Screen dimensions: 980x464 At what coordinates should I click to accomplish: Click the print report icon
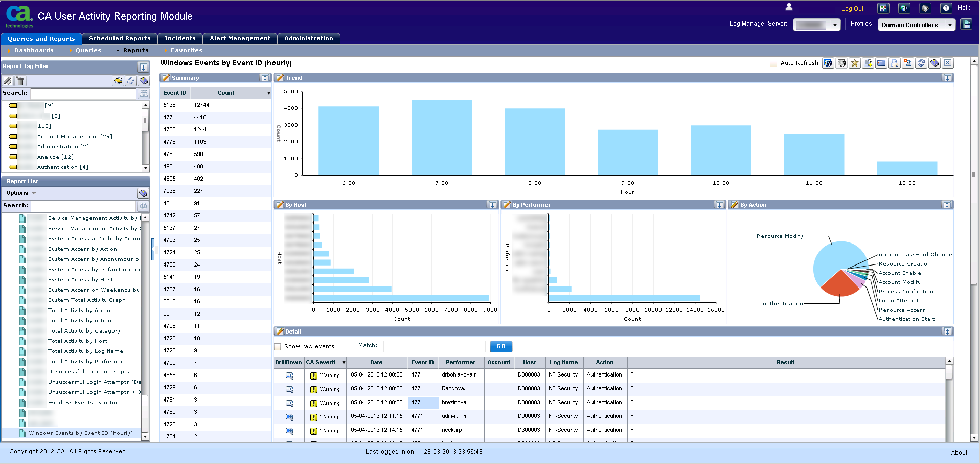tap(895, 63)
